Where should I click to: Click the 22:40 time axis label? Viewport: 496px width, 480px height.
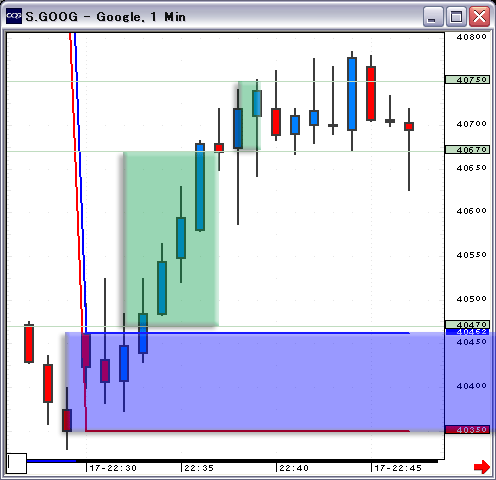pos(294,468)
